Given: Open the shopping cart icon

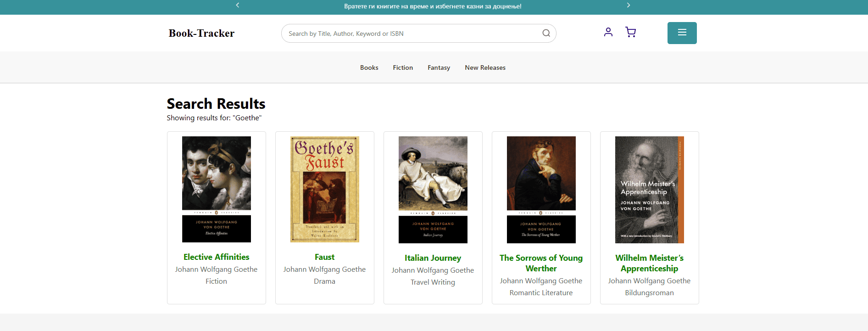Looking at the screenshot, I should point(630,32).
